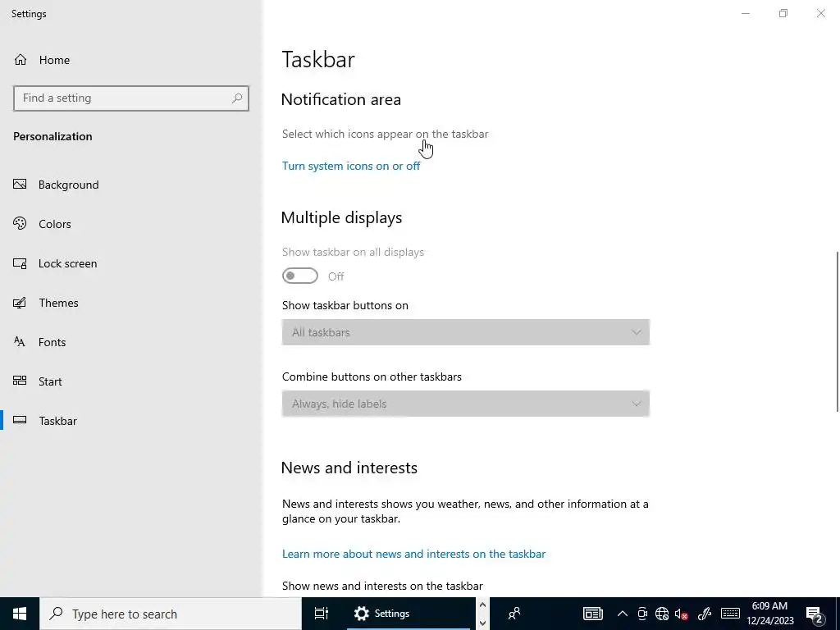
Task: Click the Type here to search box
Action: [171, 614]
